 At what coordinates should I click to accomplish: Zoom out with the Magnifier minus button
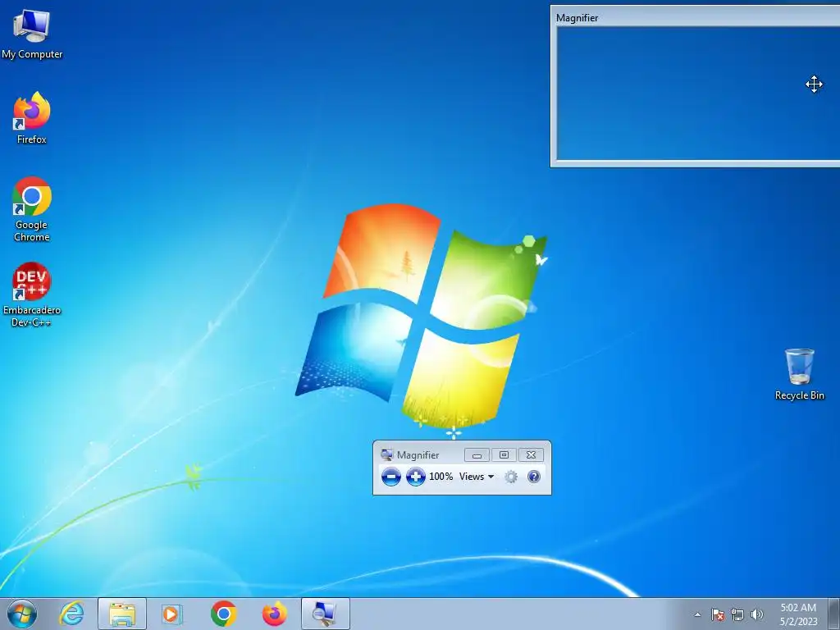pyautogui.click(x=391, y=477)
